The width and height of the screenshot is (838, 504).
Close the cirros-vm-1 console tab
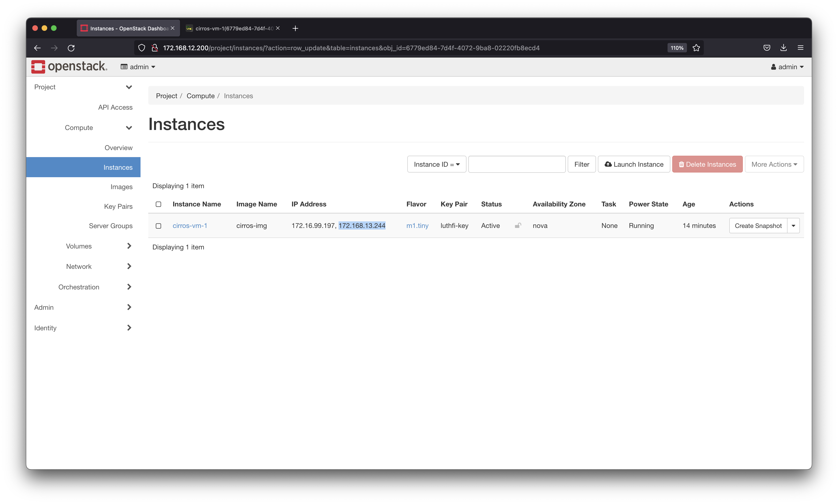point(278,28)
